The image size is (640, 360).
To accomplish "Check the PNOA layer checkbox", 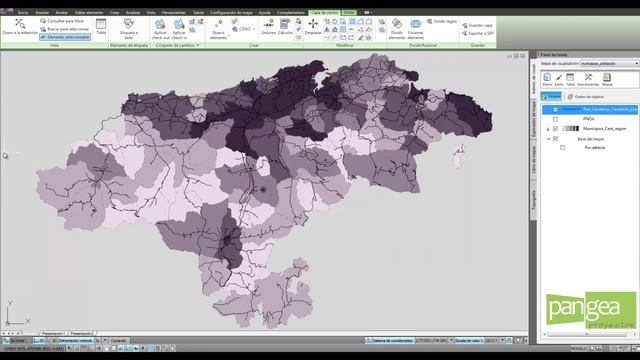I will click(555, 119).
